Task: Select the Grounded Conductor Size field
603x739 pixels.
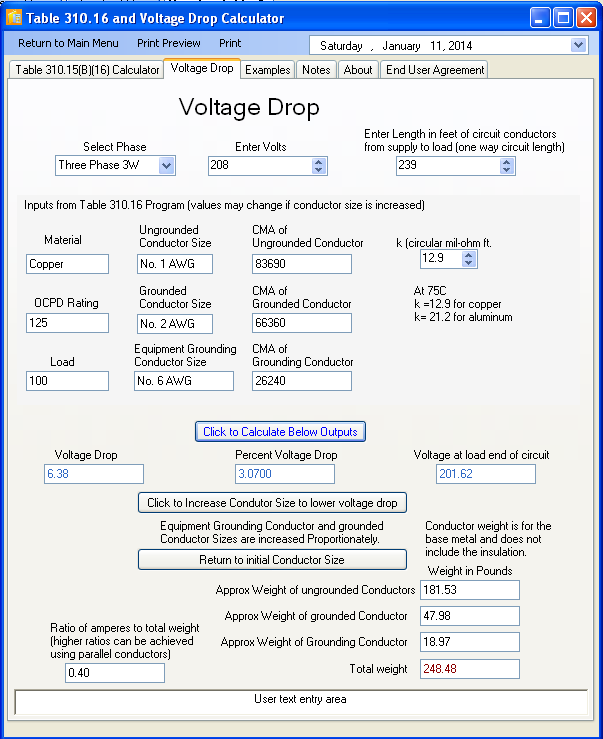Action: tap(175, 324)
